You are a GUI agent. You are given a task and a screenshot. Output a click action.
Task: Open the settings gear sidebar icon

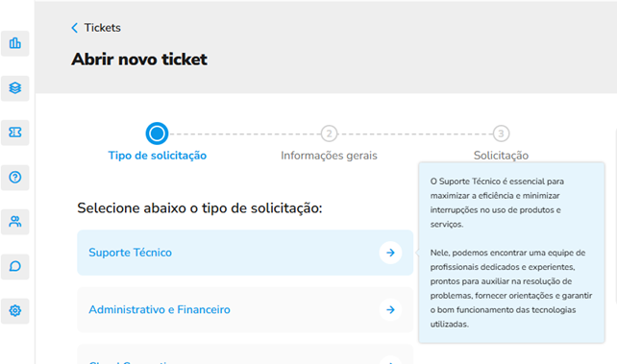(15, 311)
